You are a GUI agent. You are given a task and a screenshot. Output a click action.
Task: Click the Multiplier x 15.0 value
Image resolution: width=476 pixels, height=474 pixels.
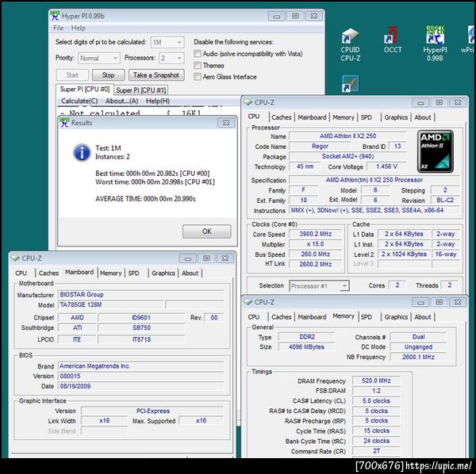click(x=316, y=244)
